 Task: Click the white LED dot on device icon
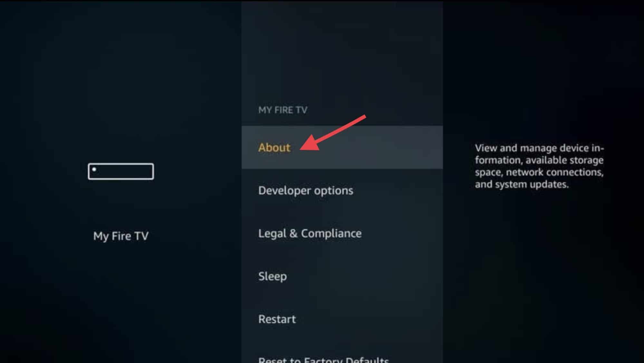94,169
